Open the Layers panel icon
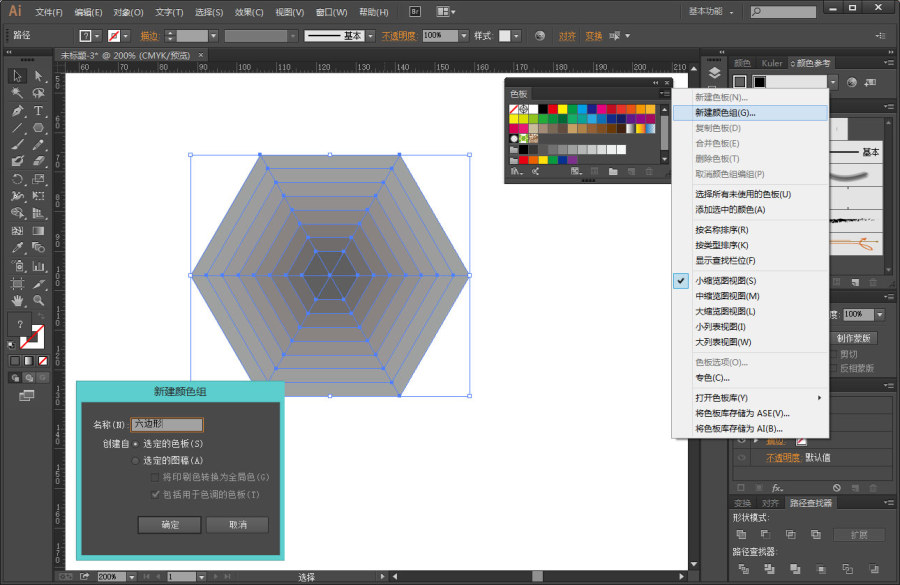Screen dimensions: 900x585 pyautogui.click(x=715, y=73)
